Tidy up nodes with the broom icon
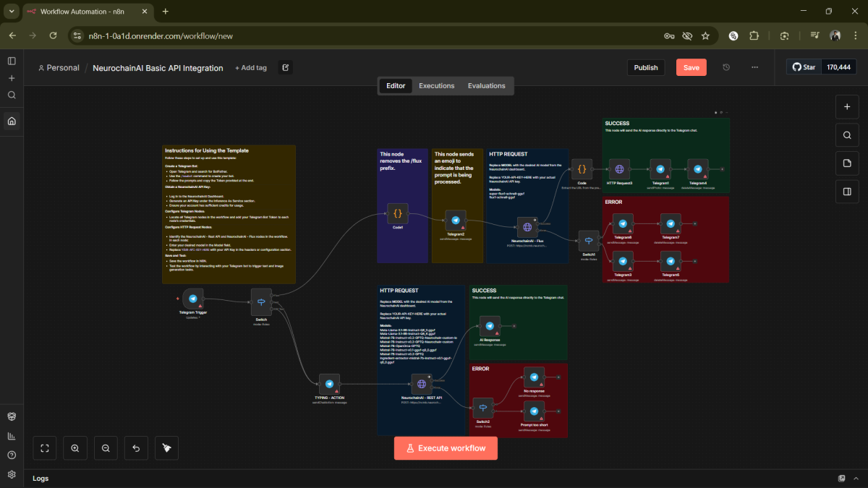The height and width of the screenshot is (488, 868). [166, 448]
